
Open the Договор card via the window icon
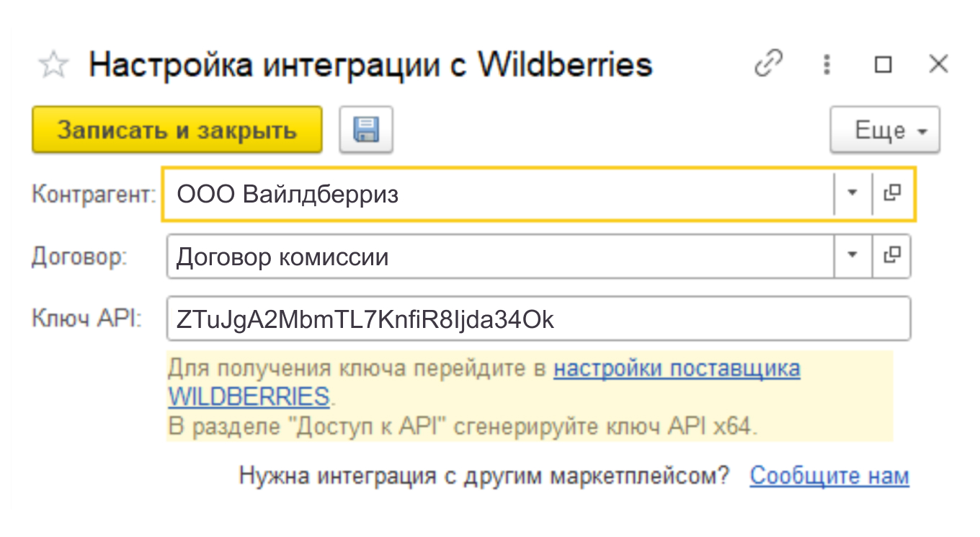tap(893, 256)
